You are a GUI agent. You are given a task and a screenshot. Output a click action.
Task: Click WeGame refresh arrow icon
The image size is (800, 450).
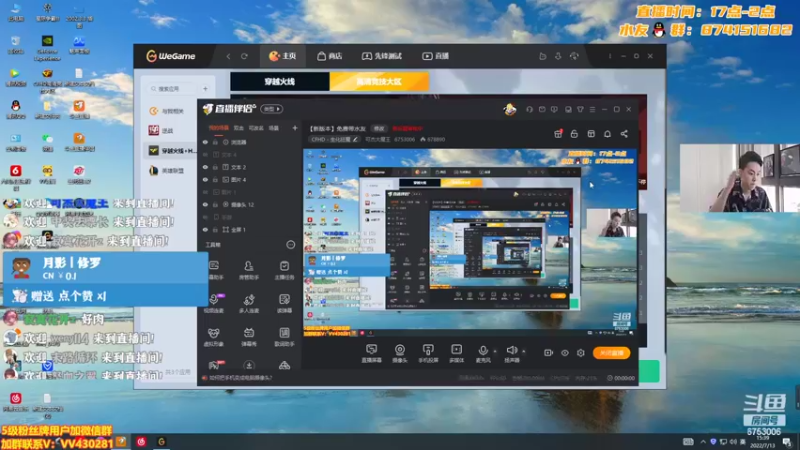coord(244,56)
